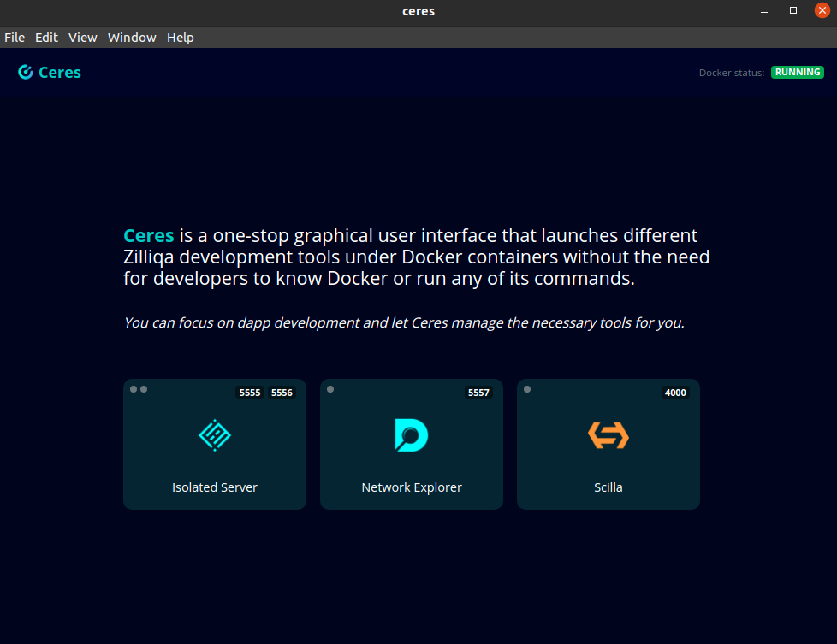Open the Isolated Server card label
Image resolution: width=837 pixels, height=644 pixels.
tap(215, 487)
